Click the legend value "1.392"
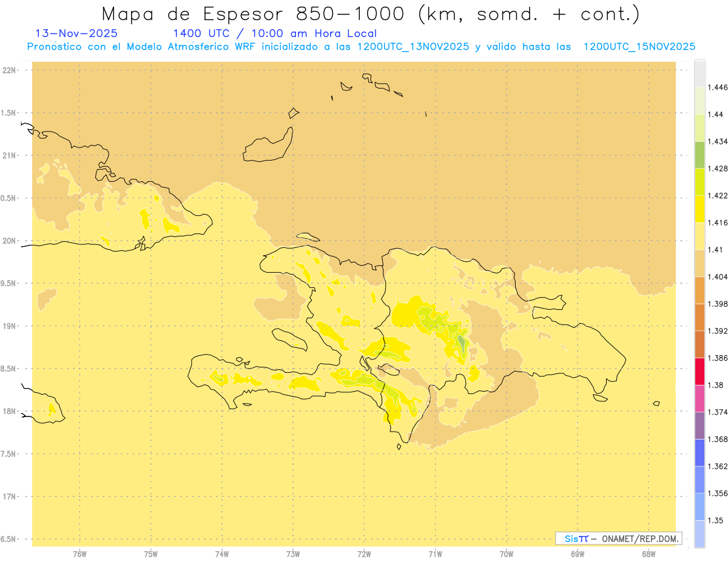This screenshot has height=562, width=728. [x=718, y=331]
